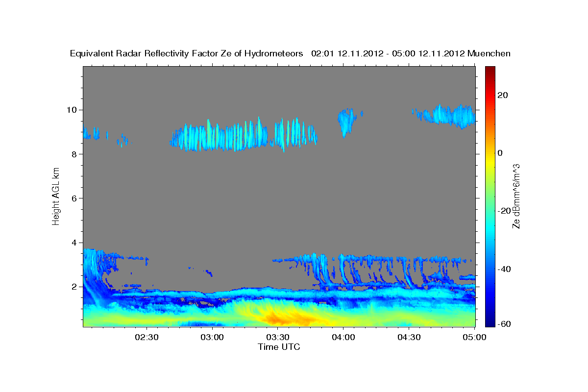
Task: Click the 04:30 time tick label
Action: [409, 337]
